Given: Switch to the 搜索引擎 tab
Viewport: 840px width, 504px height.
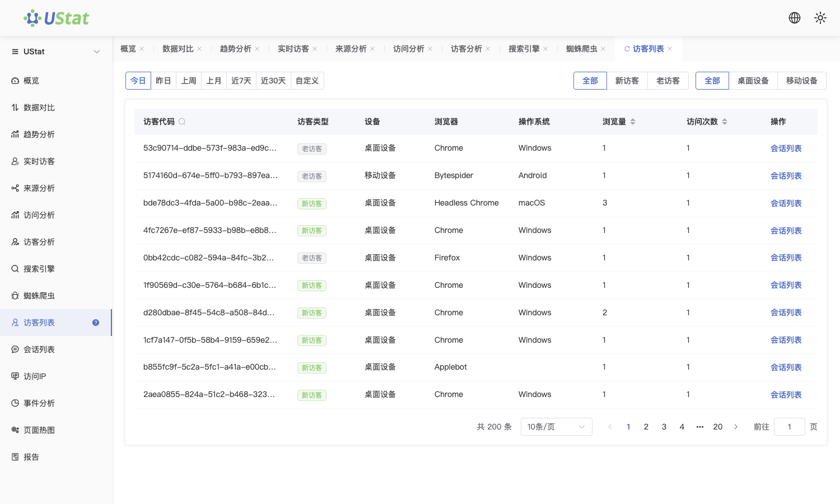Looking at the screenshot, I should tap(524, 49).
